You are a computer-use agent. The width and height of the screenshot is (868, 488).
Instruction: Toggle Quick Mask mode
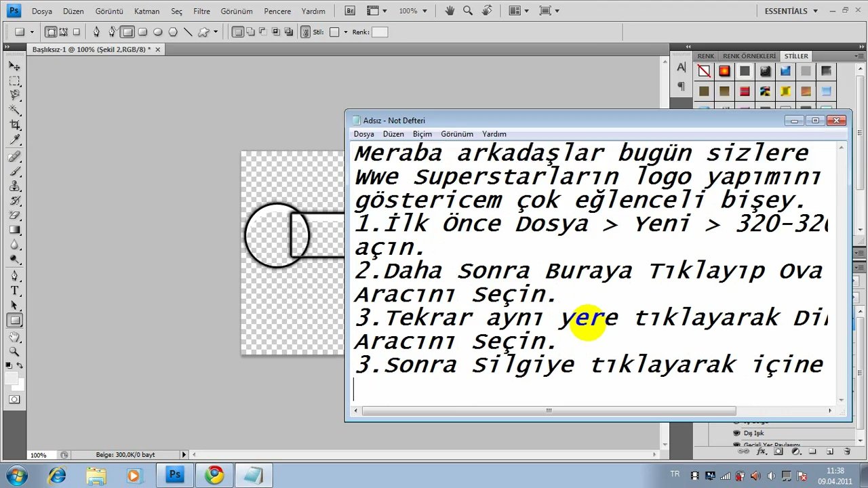[x=14, y=400]
